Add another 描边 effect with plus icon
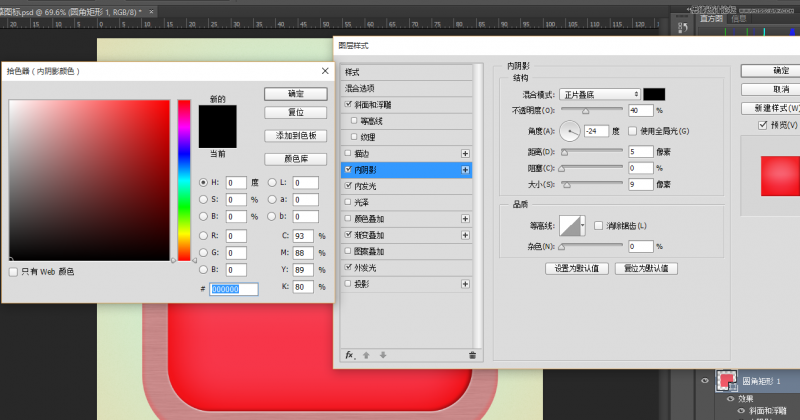Image resolution: width=800 pixels, height=420 pixels. click(465, 154)
